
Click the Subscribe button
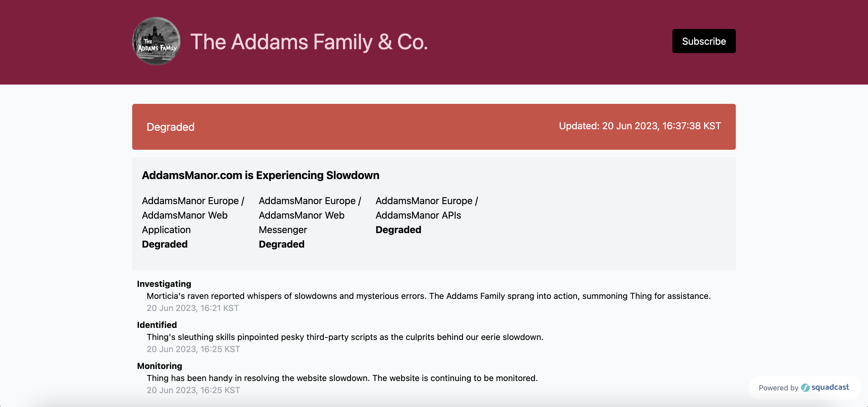point(704,41)
